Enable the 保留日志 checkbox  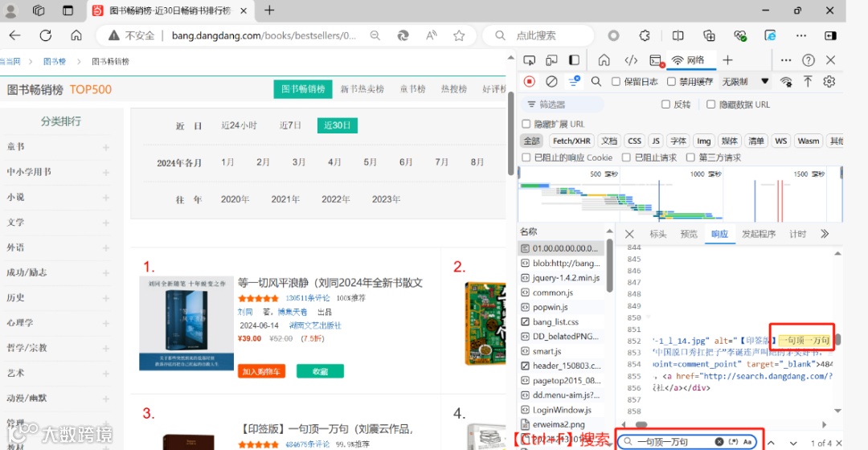tap(616, 81)
